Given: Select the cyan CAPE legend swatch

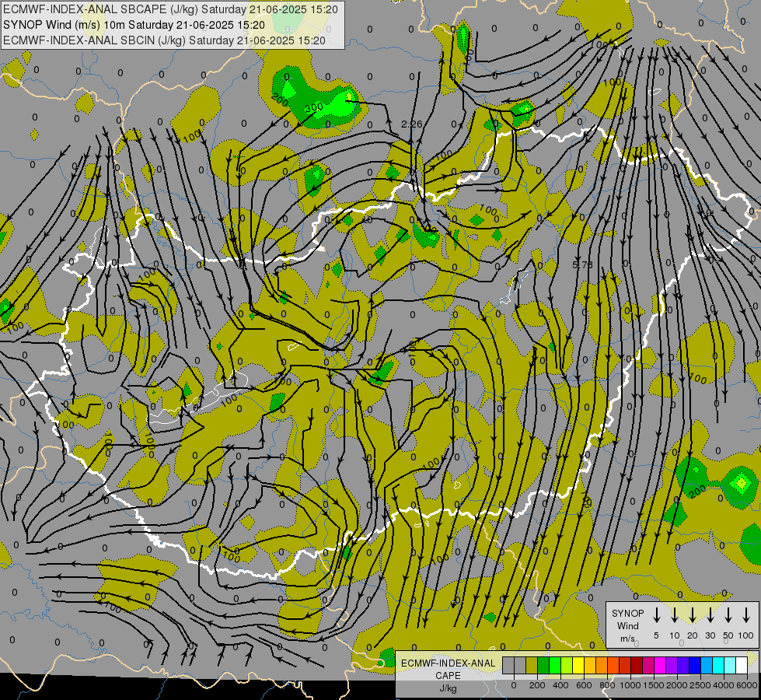Looking at the screenshot, I should [719, 665].
